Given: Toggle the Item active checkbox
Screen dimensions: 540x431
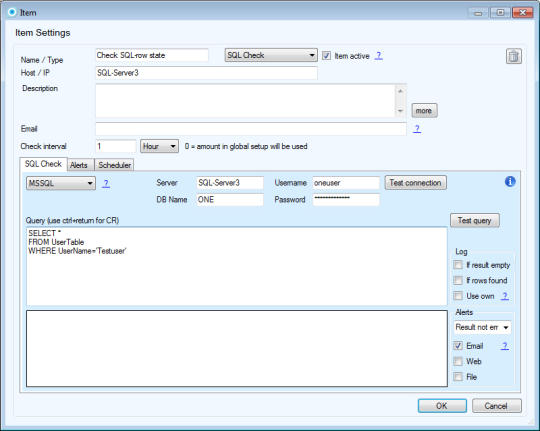Looking at the screenshot, I should click(326, 55).
